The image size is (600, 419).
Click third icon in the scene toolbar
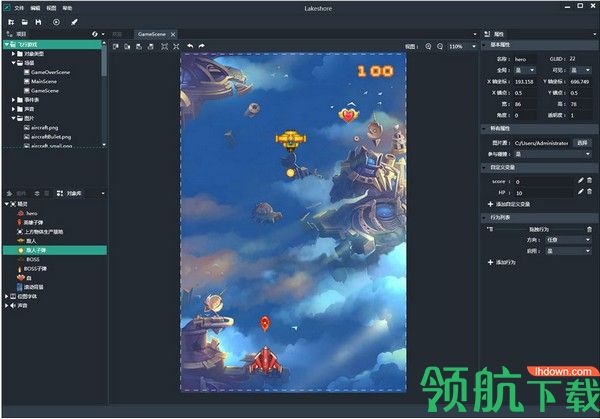coord(139,46)
